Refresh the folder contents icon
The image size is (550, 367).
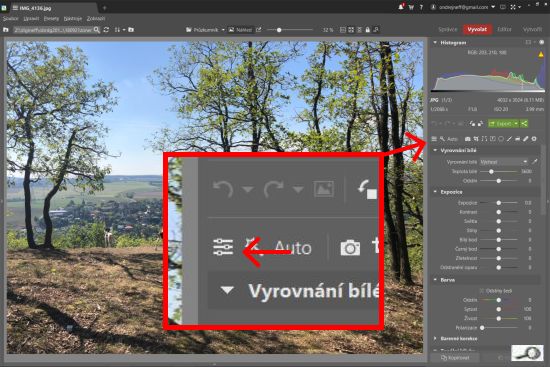(106, 30)
